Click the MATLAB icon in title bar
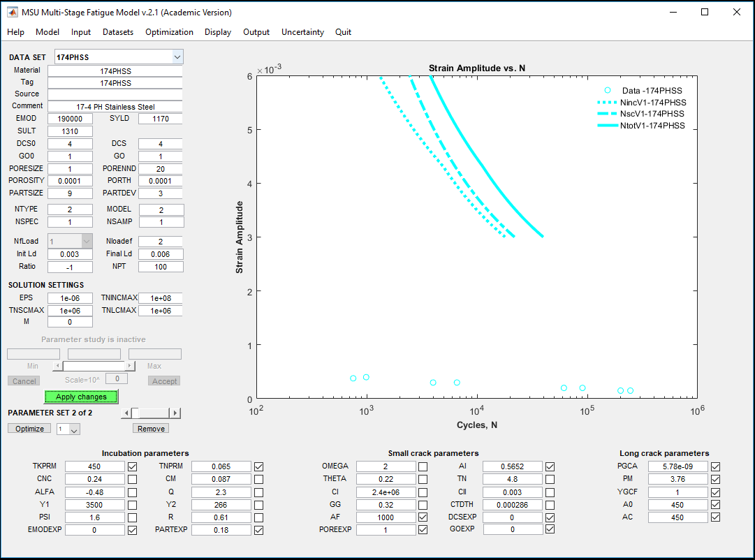This screenshot has height=560, width=755. [x=13, y=12]
